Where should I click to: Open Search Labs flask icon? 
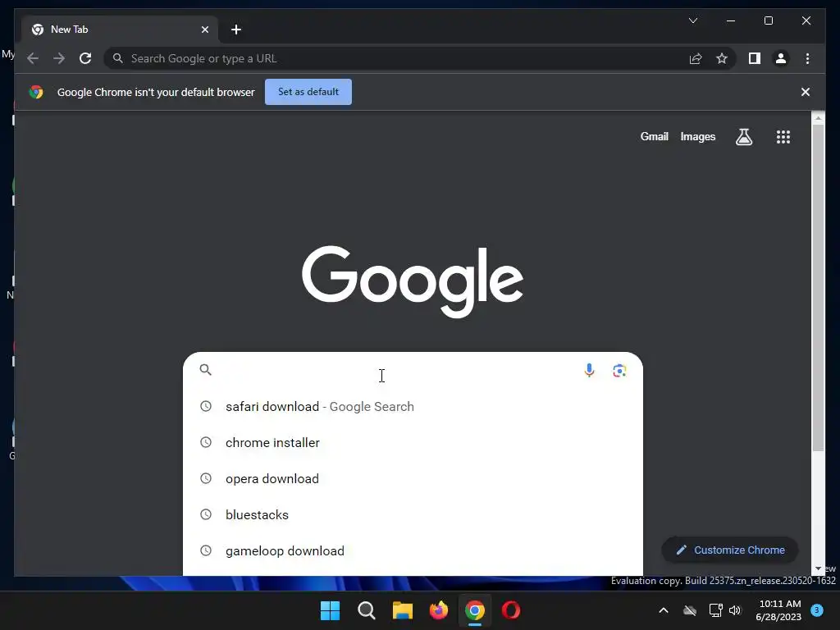coord(743,137)
